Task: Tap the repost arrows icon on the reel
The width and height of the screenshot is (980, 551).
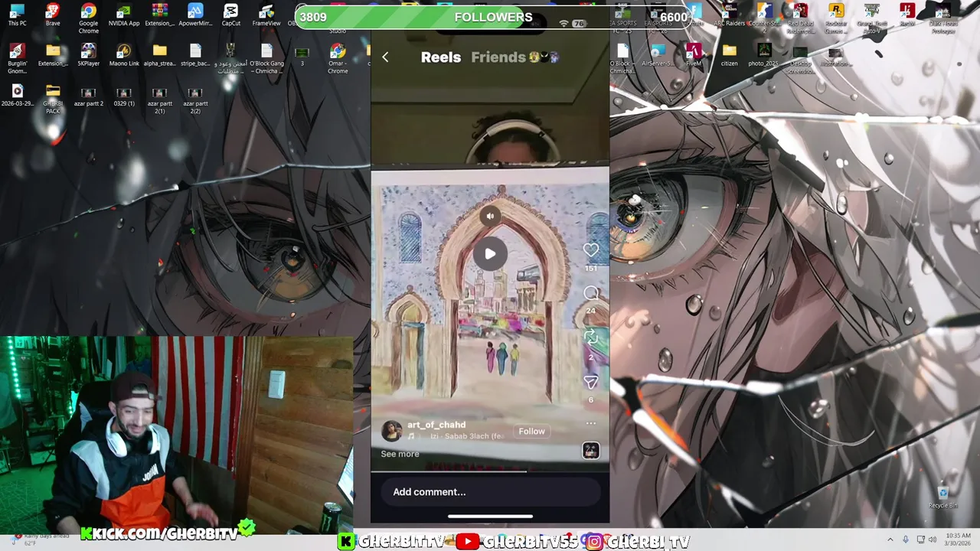Action: [x=590, y=337]
